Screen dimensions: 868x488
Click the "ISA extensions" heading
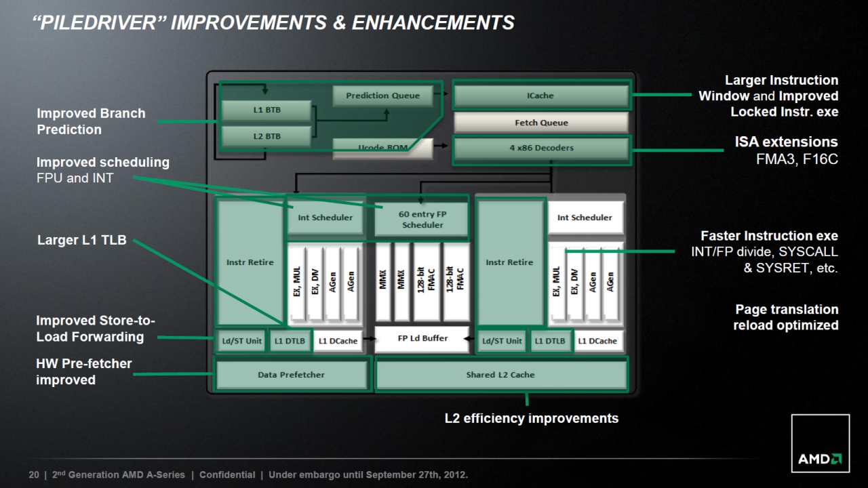[x=786, y=142]
